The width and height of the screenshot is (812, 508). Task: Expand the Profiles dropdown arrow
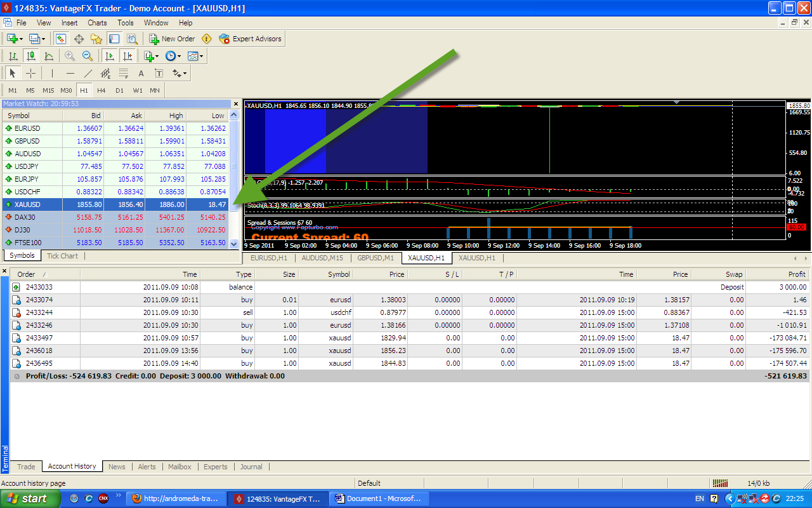pyautogui.click(x=44, y=39)
